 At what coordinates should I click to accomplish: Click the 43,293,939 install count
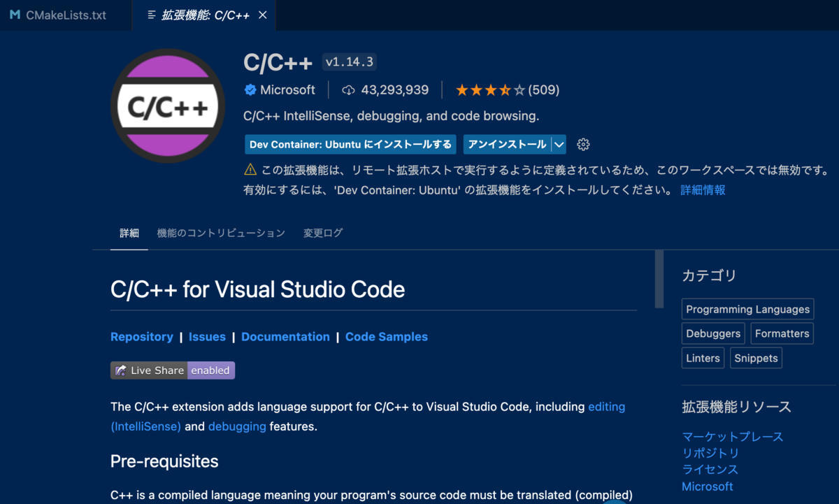pos(395,90)
